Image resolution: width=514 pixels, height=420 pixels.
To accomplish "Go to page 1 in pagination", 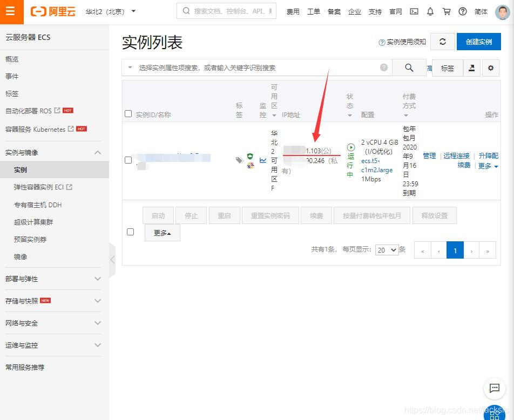I will click(455, 250).
